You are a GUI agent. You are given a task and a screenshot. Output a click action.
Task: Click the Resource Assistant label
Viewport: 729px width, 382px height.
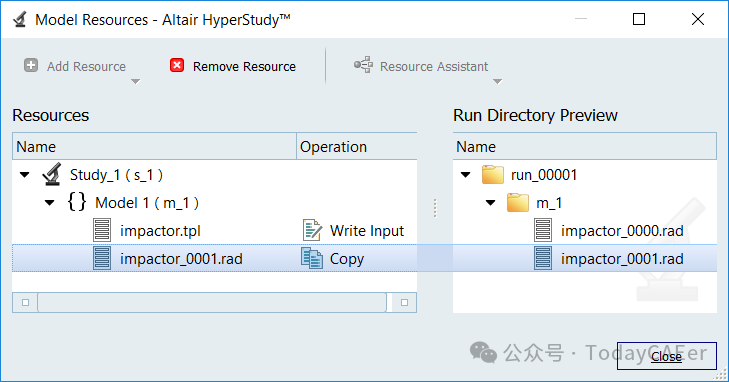(434, 66)
